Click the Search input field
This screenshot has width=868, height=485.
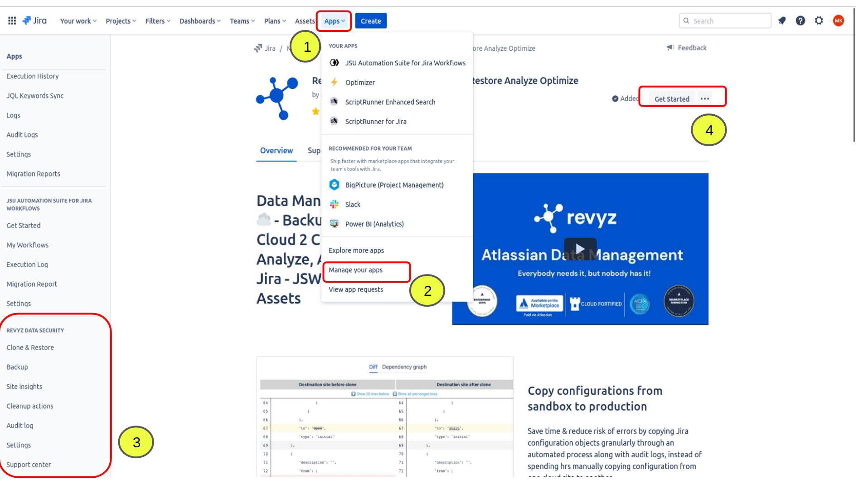pyautogui.click(x=728, y=21)
